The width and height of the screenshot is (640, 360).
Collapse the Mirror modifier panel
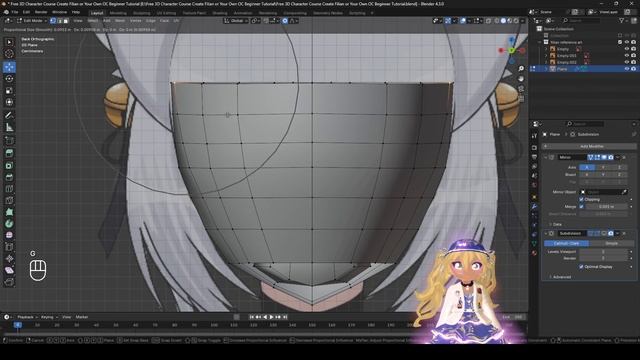(546, 157)
